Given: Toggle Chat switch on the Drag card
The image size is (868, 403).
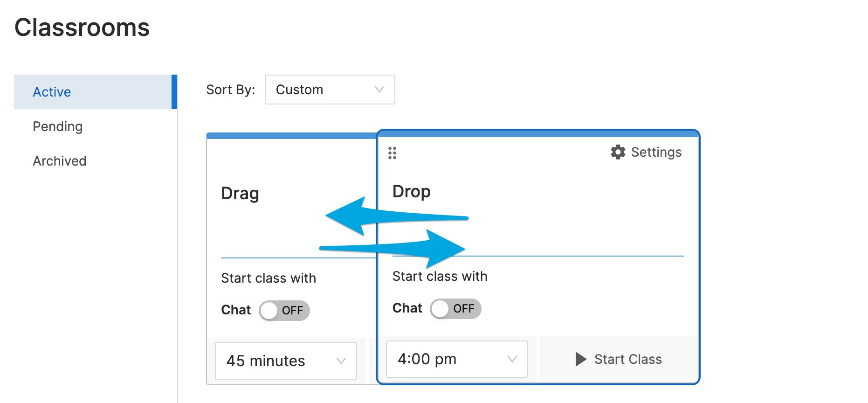Looking at the screenshot, I should point(284,311).
